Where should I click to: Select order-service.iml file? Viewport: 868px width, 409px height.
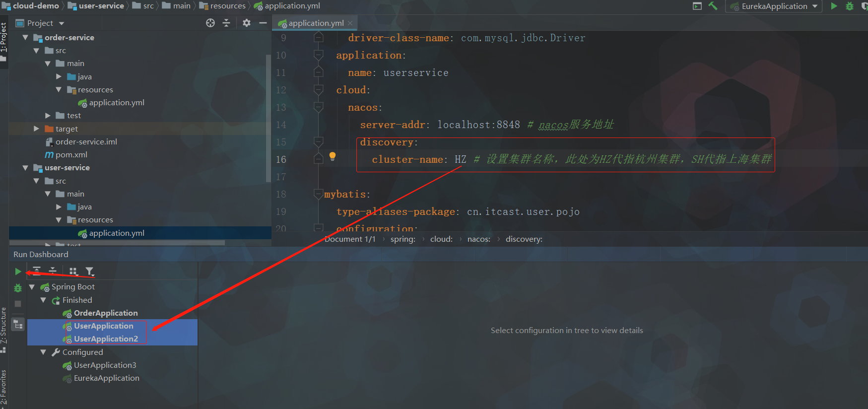[x=86, y=141]
